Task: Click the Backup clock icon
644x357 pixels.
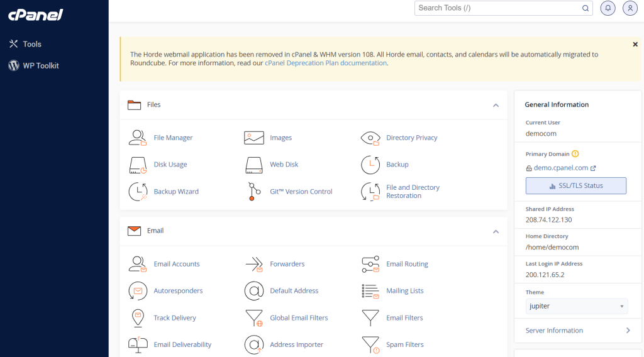Action: click(x=370, y=165)
